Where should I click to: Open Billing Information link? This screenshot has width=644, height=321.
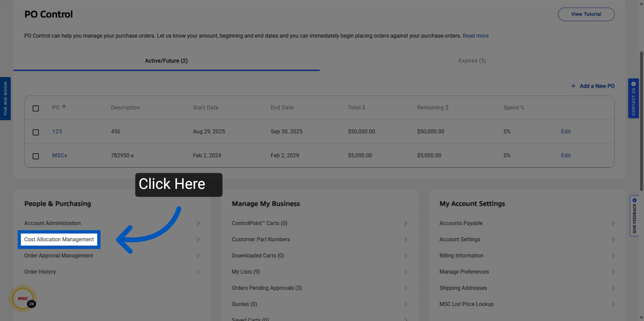point(461,256)
